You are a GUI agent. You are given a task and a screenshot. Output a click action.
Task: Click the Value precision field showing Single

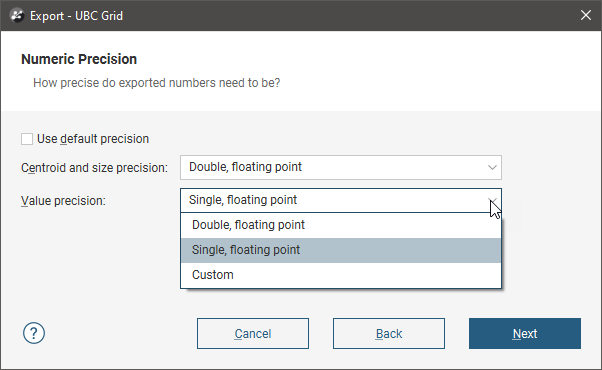[341, 200]
